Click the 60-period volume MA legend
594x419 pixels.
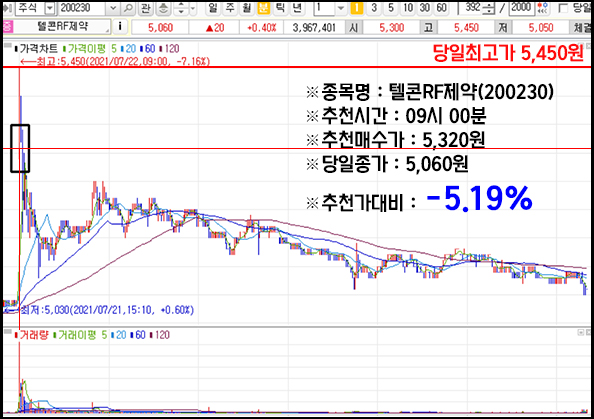tap(138, 335)
